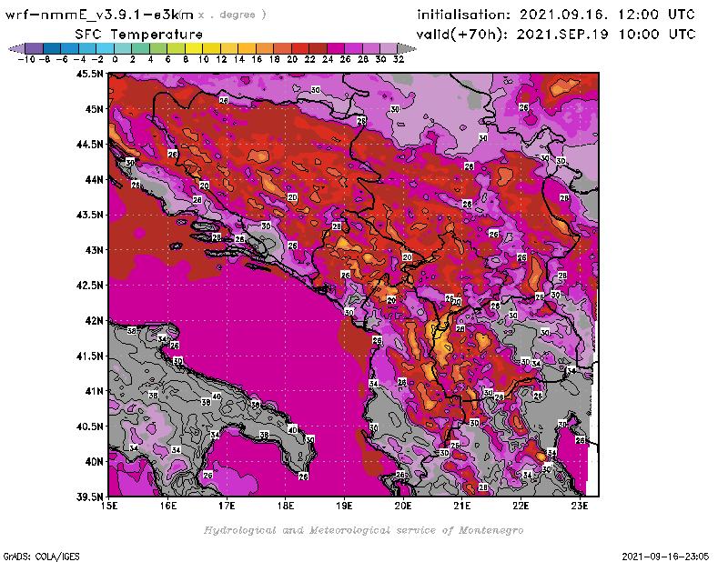Click the 'SFC Temperature' heading
The width and height of the screenshot is (728, 562).
coord(139,35)
